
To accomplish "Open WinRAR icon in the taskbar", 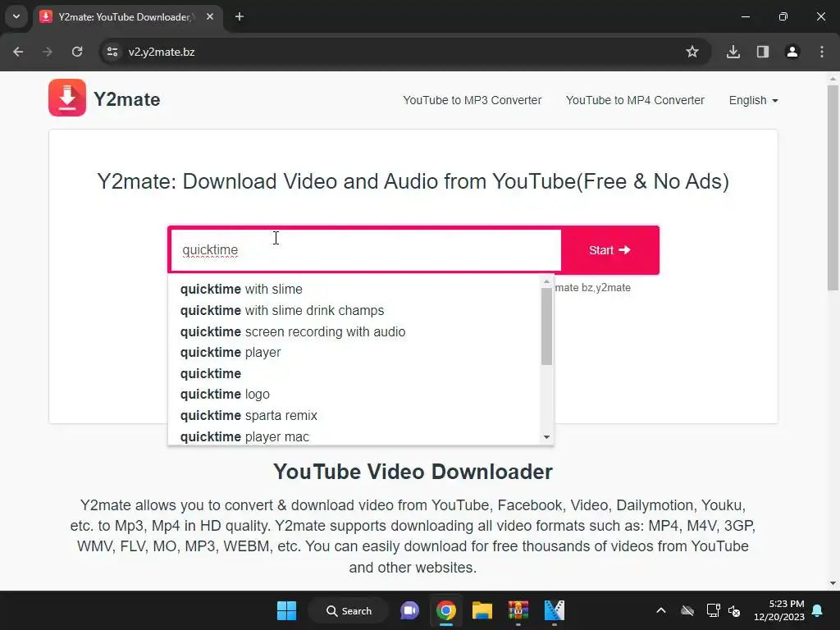I will [518, 610].
